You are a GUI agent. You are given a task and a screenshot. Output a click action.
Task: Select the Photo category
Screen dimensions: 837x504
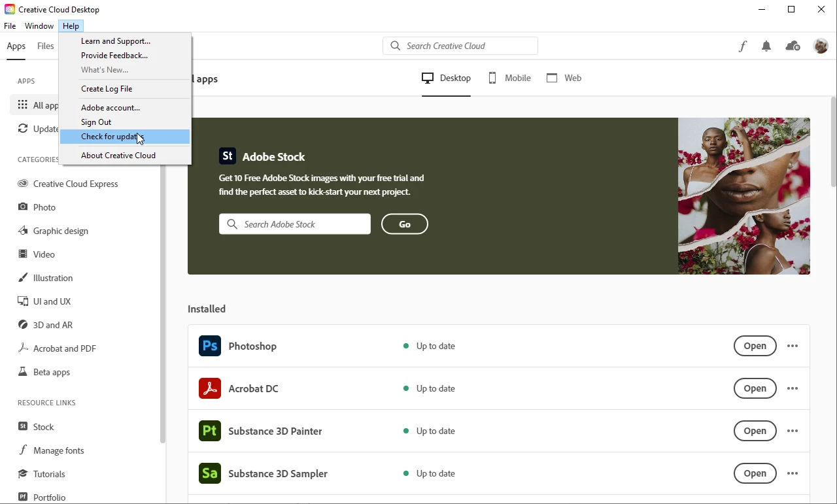37,207
